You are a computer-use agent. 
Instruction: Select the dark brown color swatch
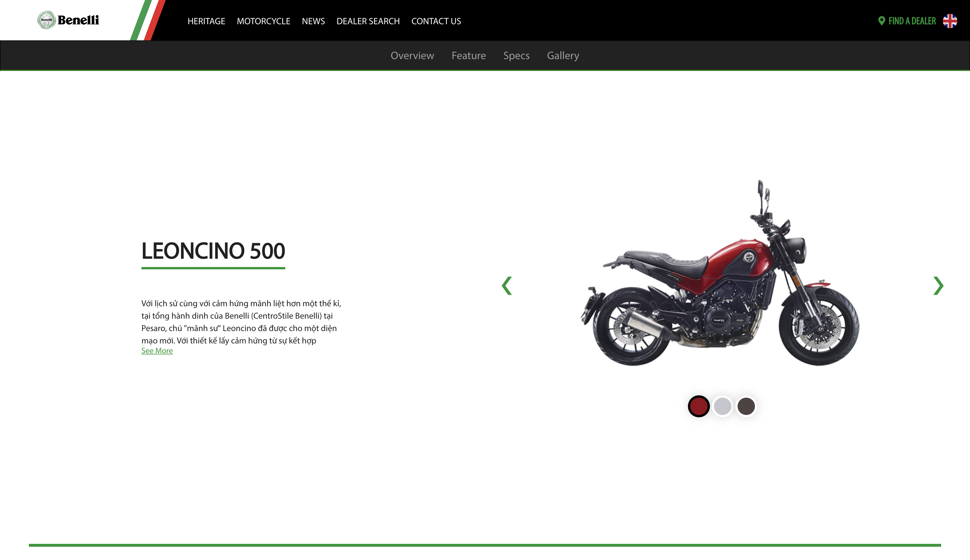(x=746, y=406)
